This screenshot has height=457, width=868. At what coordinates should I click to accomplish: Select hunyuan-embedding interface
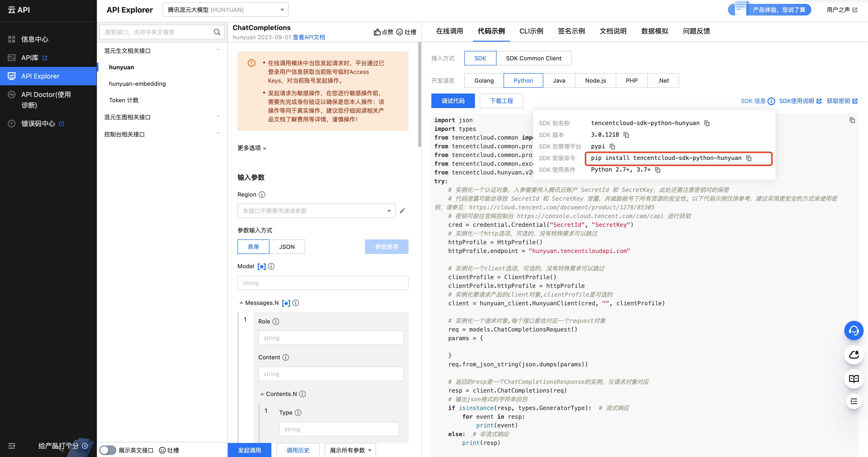point(137,84)
